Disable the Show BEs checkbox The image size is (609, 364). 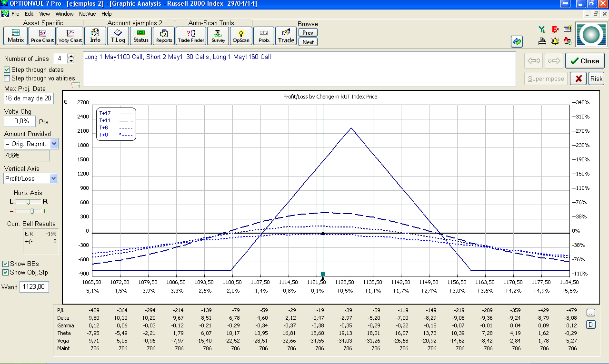tap(6, 264)
